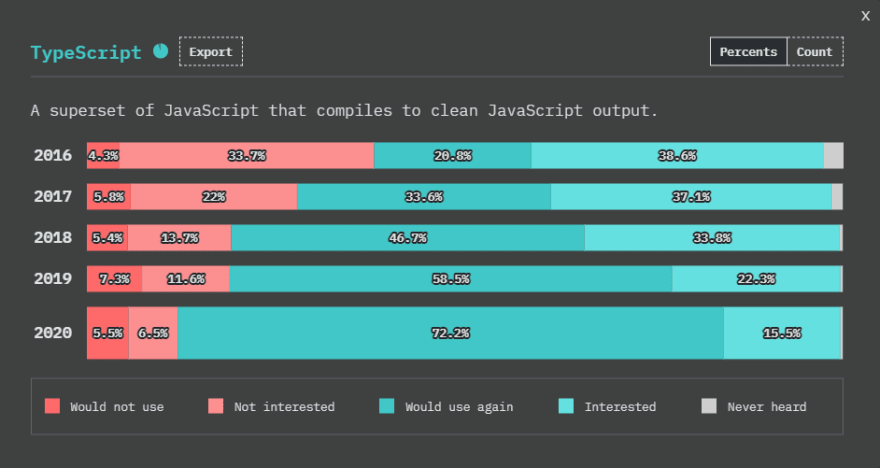Image resolution: width=880 pixels, height=468 pixels.
Task: Click the 2020 15.5% interested segment
Action: coord(782,333)
